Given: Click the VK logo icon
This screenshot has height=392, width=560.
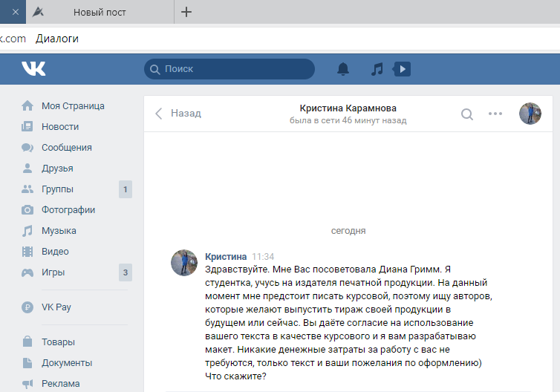Looking at the screenshot, I should [x=33, y=69].
